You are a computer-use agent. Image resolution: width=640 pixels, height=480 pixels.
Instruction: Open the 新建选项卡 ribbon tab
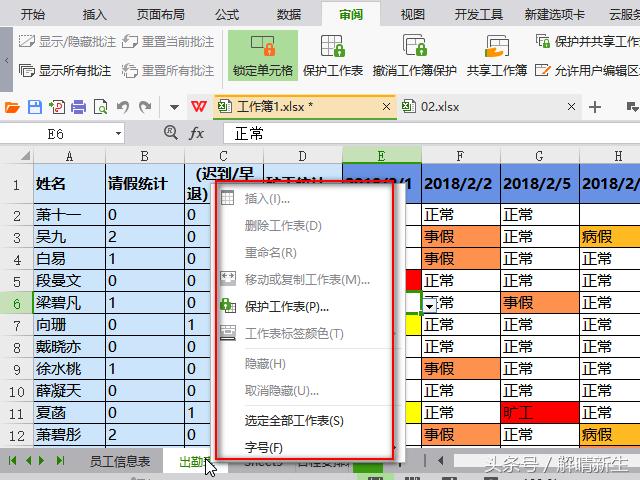555,15
